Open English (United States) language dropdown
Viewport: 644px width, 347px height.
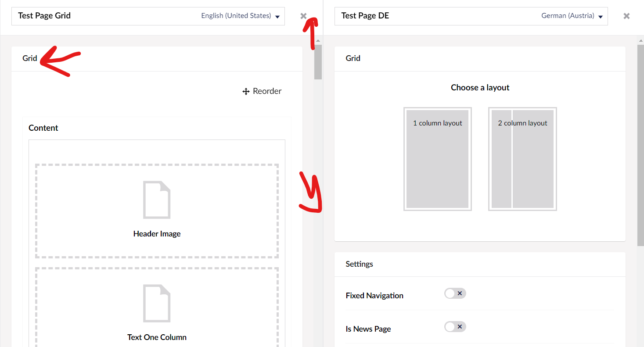240,16
